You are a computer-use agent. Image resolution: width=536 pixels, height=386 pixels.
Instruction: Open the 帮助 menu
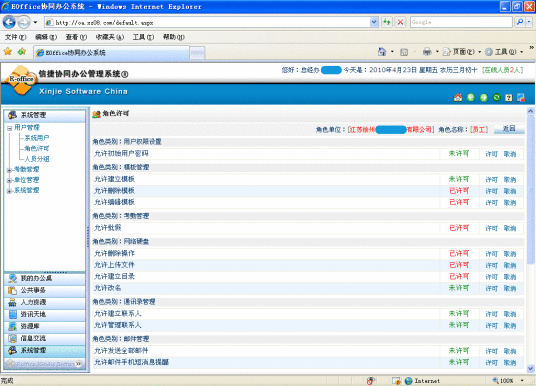[x=174, y=37]
